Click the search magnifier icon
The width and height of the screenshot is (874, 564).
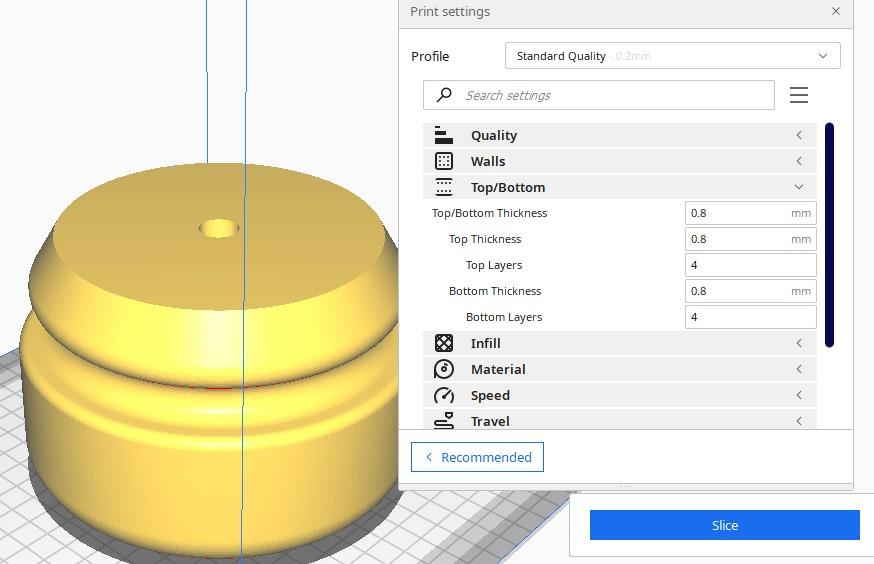pos(444,95)
